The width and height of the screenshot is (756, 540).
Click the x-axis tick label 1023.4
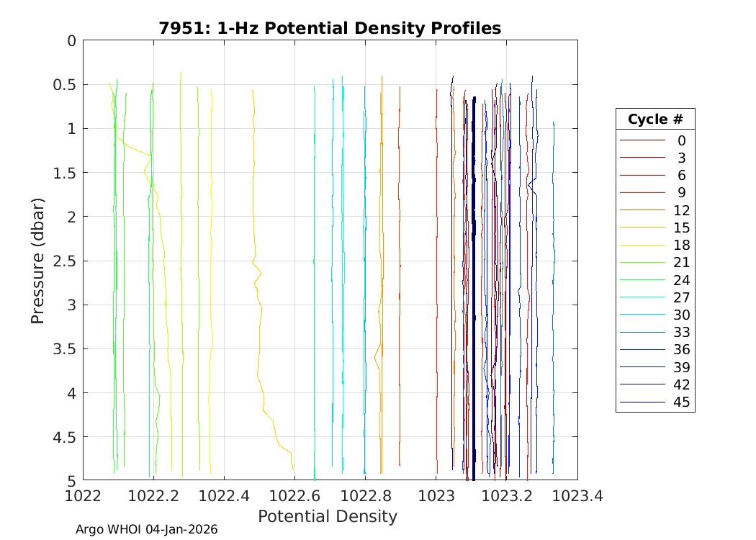point(577,495)
